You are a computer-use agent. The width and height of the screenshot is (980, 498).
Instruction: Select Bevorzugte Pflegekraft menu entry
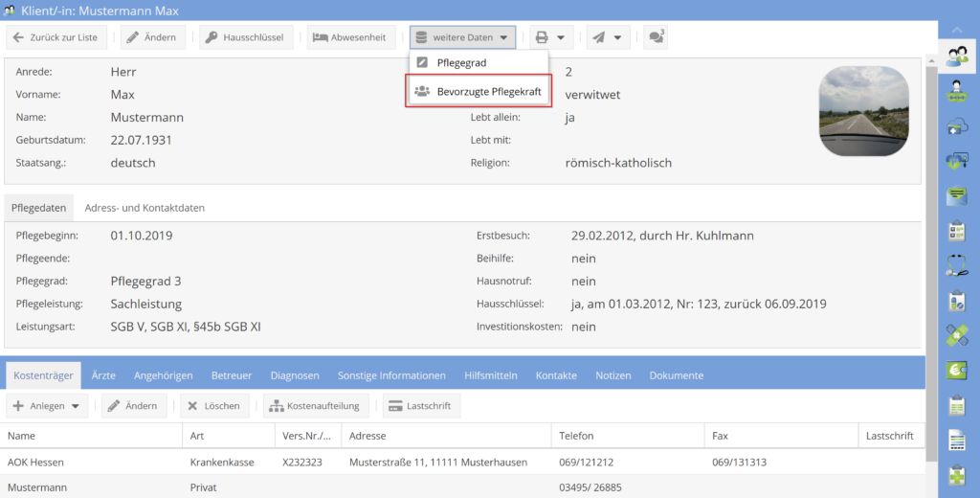479,92
